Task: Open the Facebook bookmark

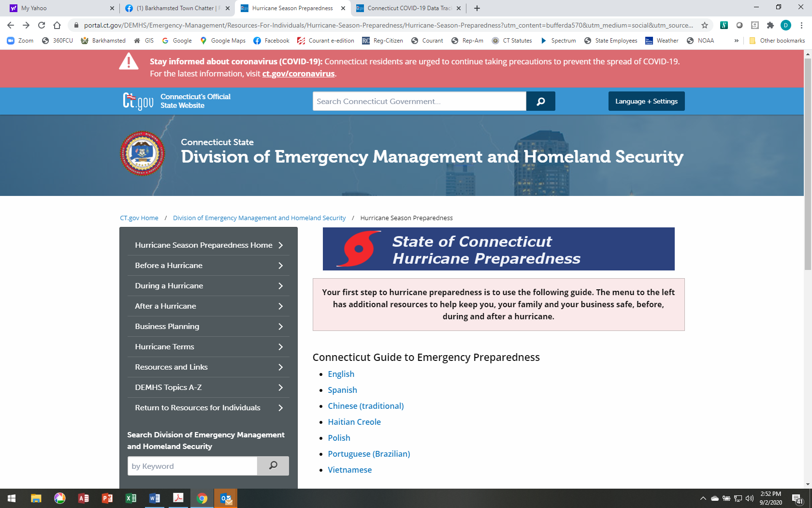Action: click(271, 41)
